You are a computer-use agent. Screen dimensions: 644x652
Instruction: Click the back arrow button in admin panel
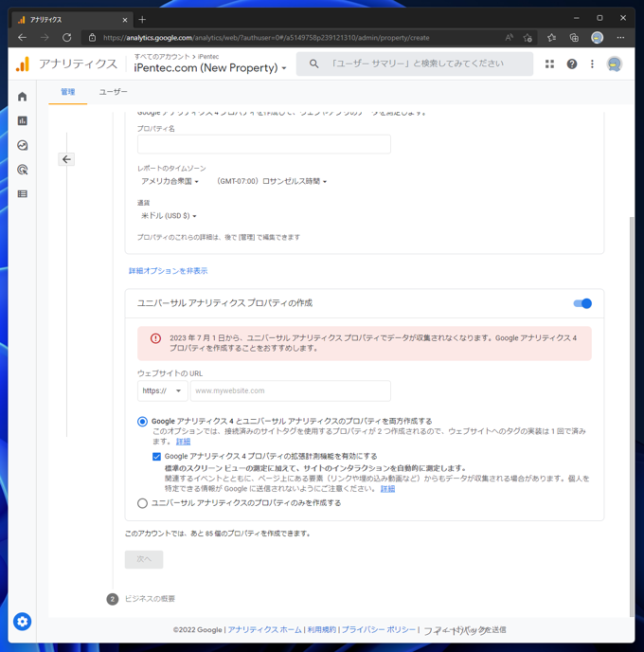[x=66, y=159]
